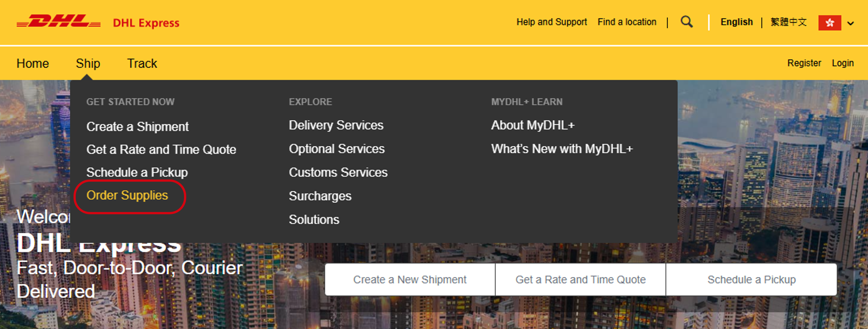Viewport: 868px width, 329px height.
Task: Select Get a Rate and Time Quote menu item
Action: point(161,150)
